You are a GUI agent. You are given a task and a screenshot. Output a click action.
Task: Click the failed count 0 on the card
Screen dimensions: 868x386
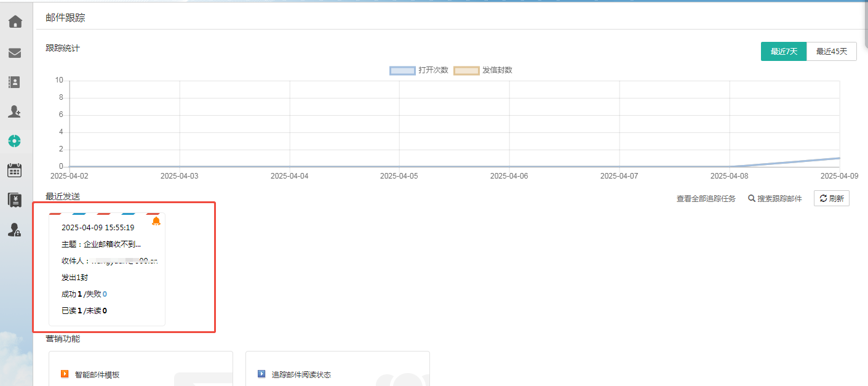105,294
